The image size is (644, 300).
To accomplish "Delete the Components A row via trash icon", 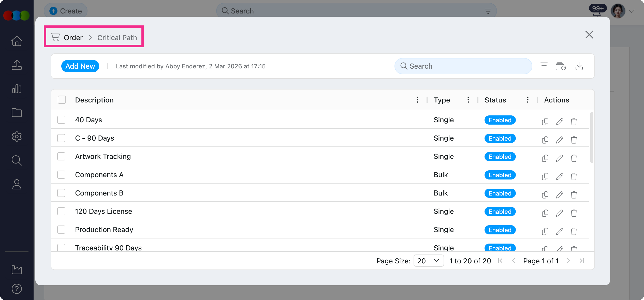I will 574,176.
